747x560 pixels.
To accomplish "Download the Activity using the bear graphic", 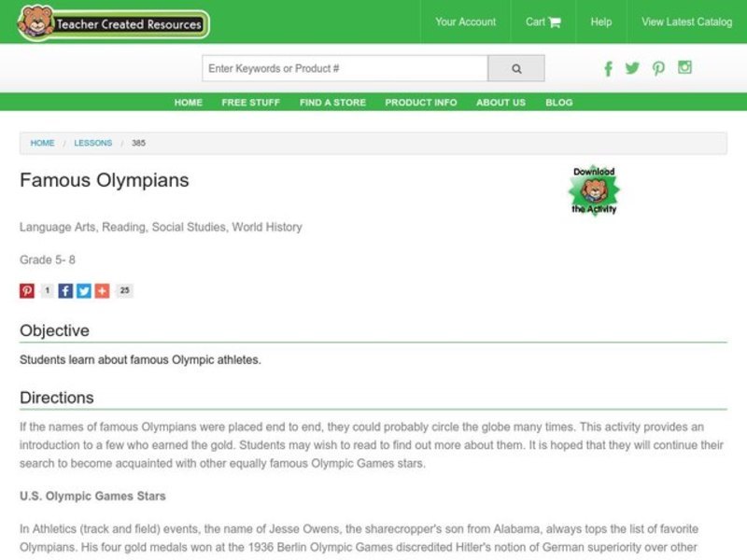I will click(x=596, y=189).
